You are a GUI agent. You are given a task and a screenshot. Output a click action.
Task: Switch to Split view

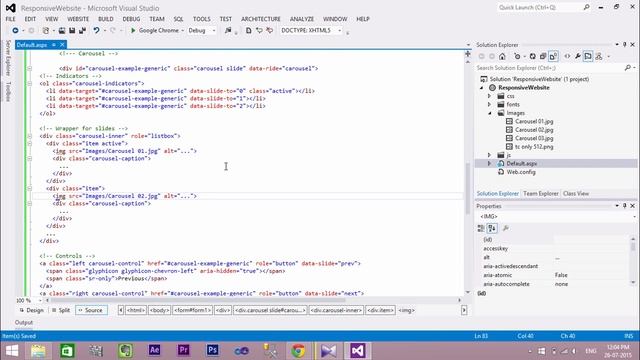pyautogui.click(x=61, y=310)
